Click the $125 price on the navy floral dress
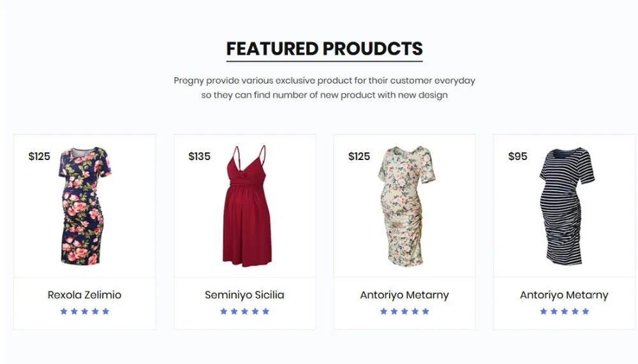Viewport: 638px width, 364px height. [40, 156]
